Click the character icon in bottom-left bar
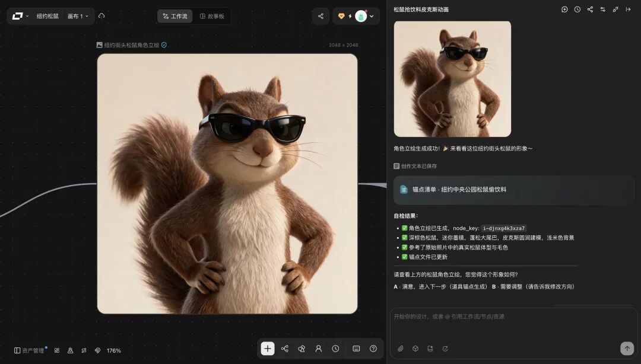 coord(70,350)
